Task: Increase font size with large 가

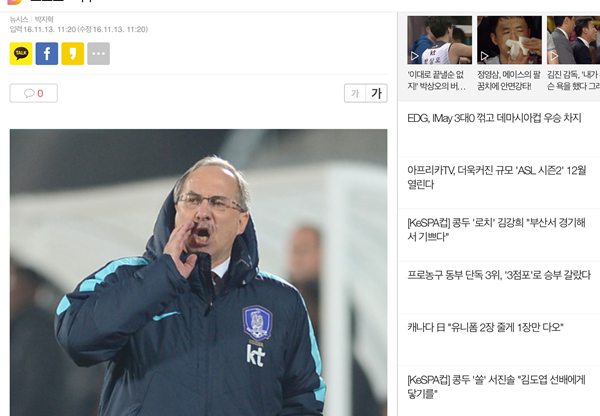Action: 377,93
